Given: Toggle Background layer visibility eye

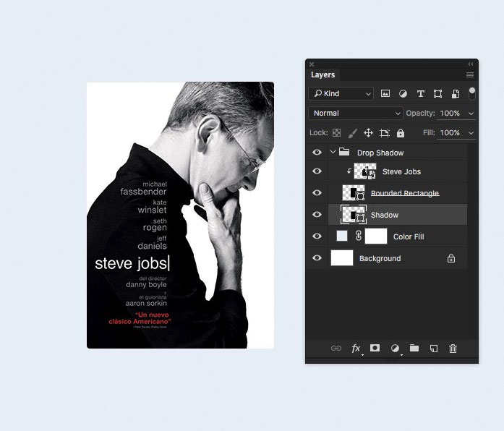Looking at the screenshot, I should (317, 257).
